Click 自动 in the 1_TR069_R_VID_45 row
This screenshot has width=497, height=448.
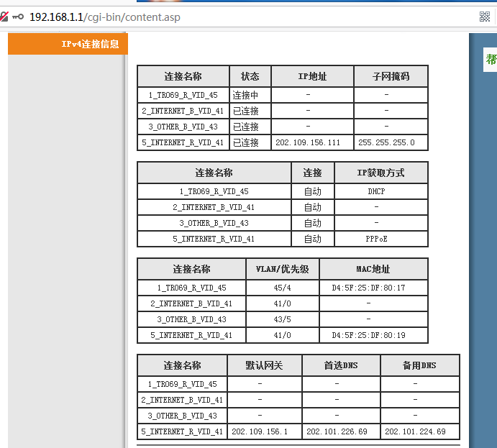point(313,191)
